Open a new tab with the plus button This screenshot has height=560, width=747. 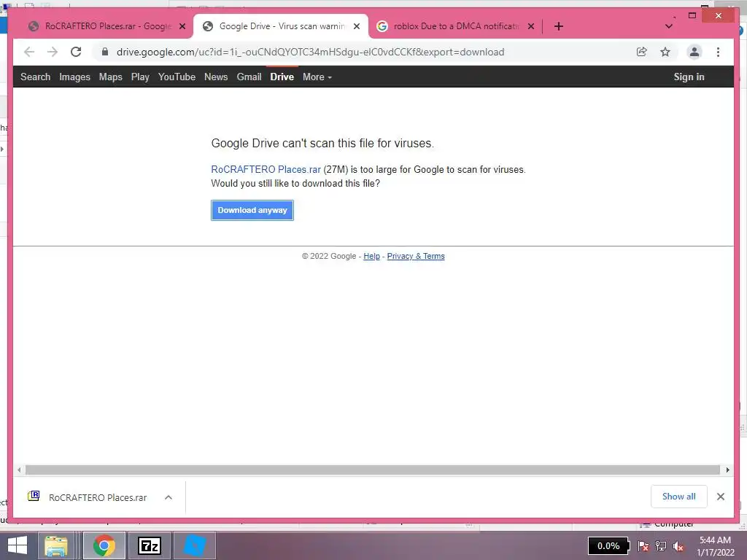point(559,26)
